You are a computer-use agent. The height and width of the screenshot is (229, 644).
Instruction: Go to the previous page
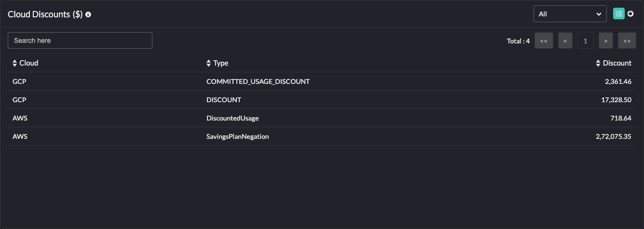pos(565,41)
